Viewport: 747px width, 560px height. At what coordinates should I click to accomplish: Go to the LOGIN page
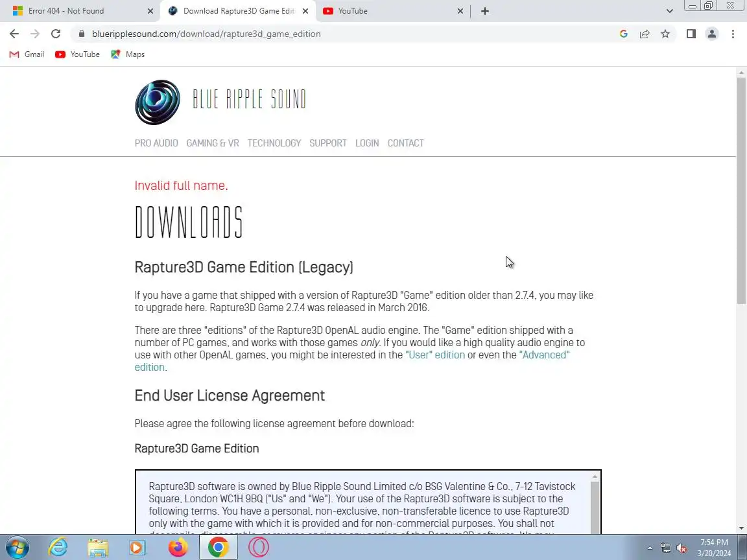click(367, 143)
